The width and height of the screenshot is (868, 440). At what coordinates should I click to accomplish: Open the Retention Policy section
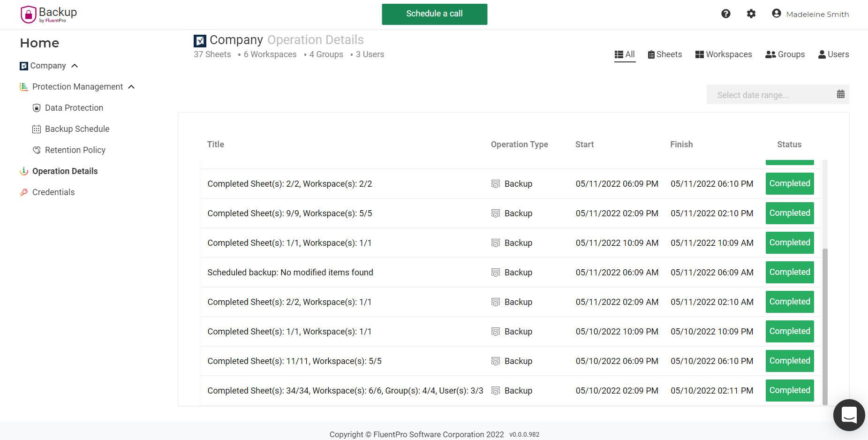75,150
